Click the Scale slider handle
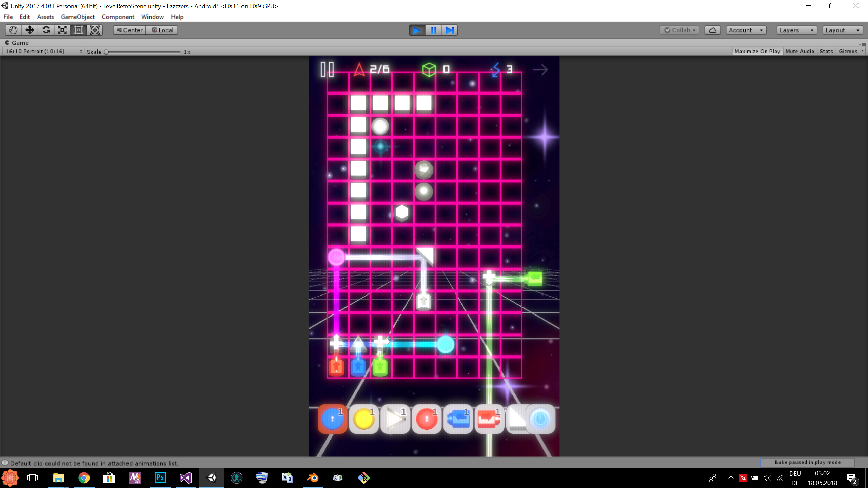The height and width of the screenshot is (488, 868). pos(106,52)
